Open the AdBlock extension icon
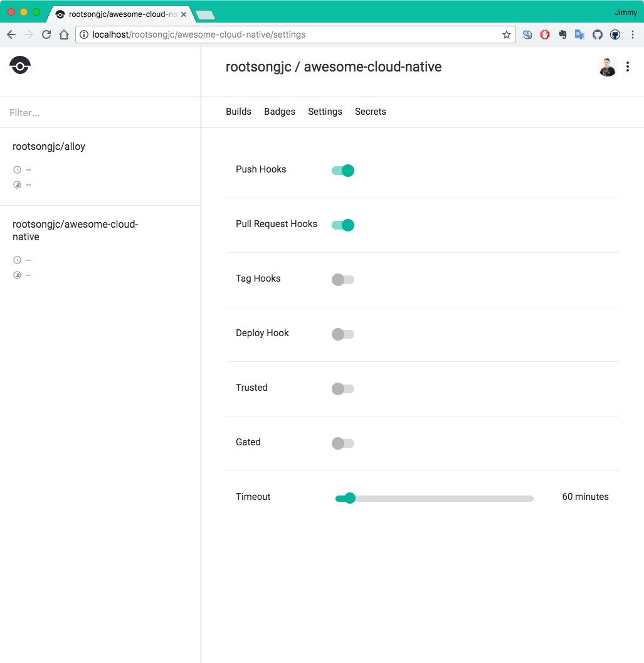The image size is (644, 663). 545,35
